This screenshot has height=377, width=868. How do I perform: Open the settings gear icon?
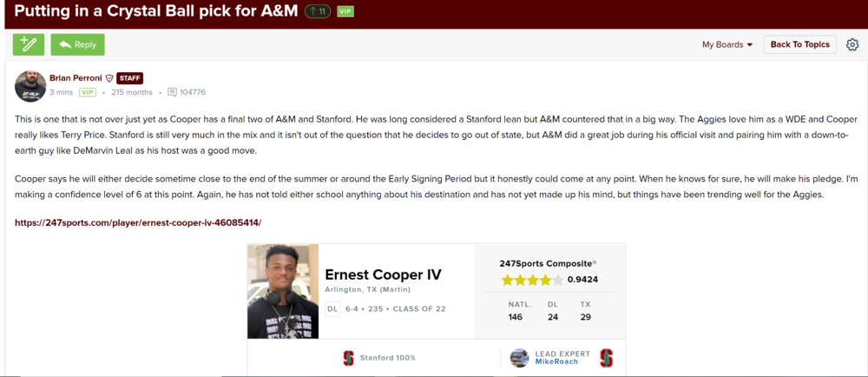(x=852, y=44)
